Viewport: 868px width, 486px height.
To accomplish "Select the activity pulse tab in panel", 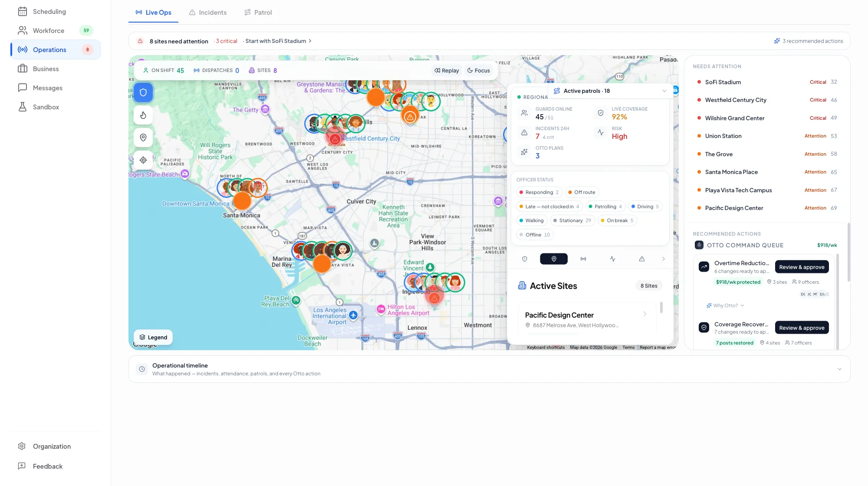I will point(612,259).
